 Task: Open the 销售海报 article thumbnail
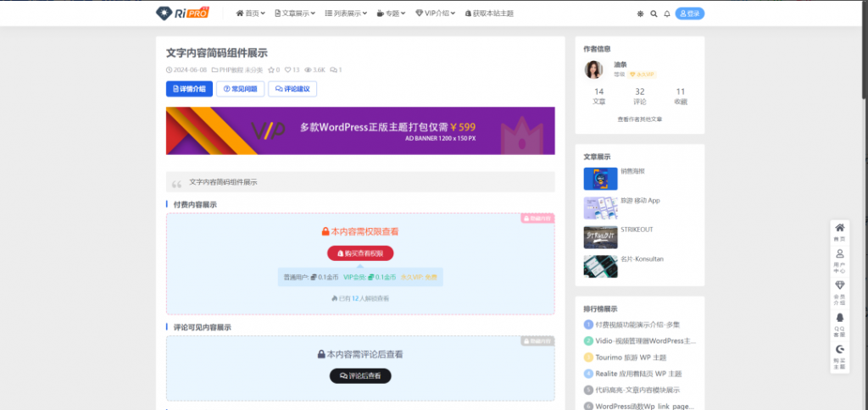click(601, 179)
